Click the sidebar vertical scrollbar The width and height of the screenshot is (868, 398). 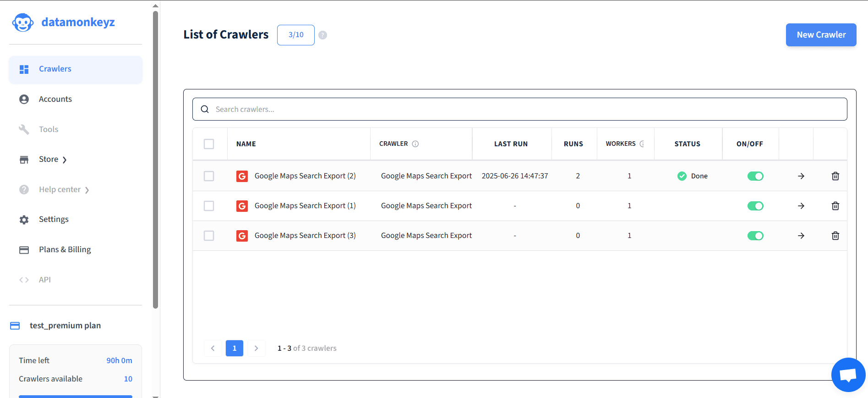click(155, 160)
